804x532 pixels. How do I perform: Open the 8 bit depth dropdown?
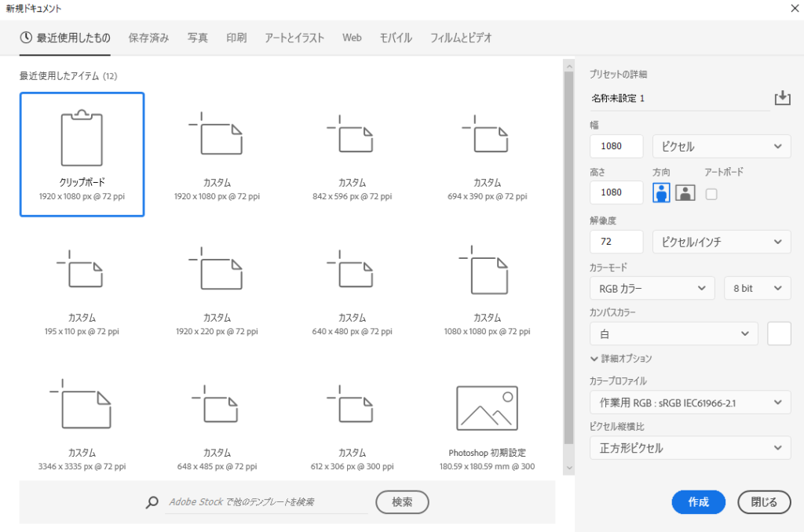pyautogui.click(x=757, y=288)
